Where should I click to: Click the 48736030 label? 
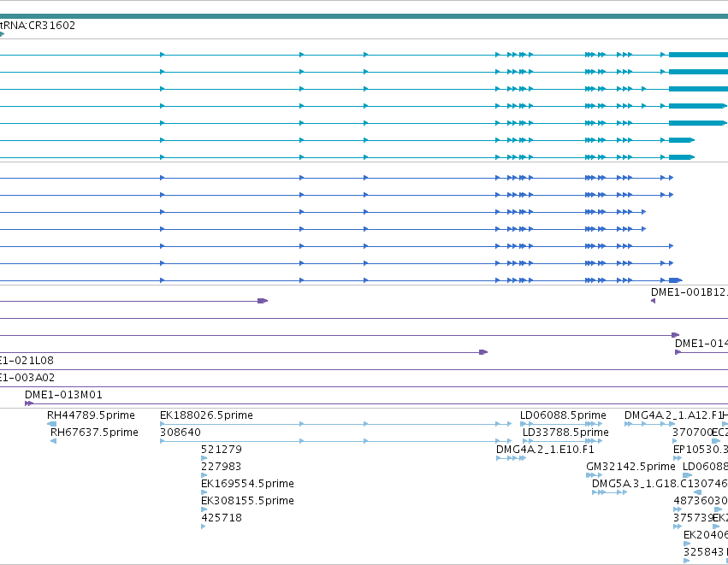pyautogui.click(x=701, y=501)
